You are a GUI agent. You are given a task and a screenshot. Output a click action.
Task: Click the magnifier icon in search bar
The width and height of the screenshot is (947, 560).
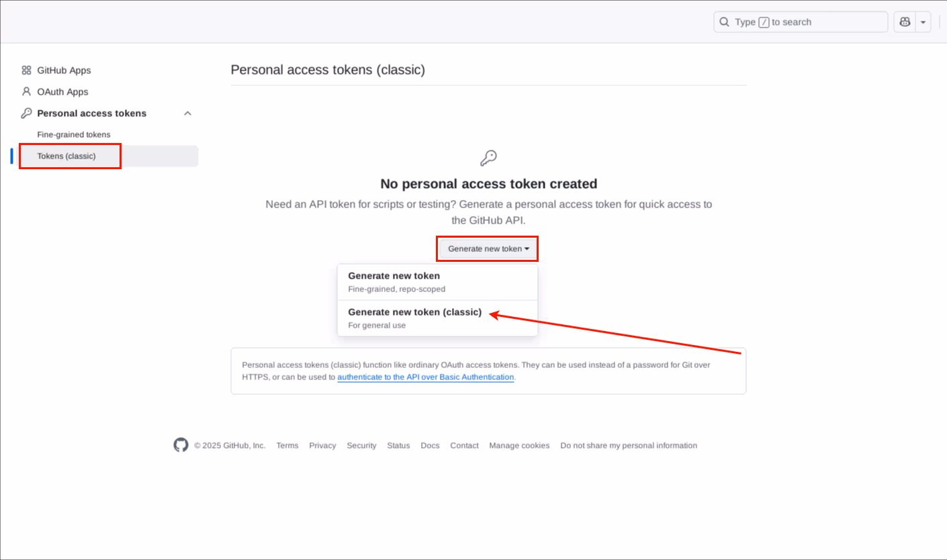coord(724,22)
